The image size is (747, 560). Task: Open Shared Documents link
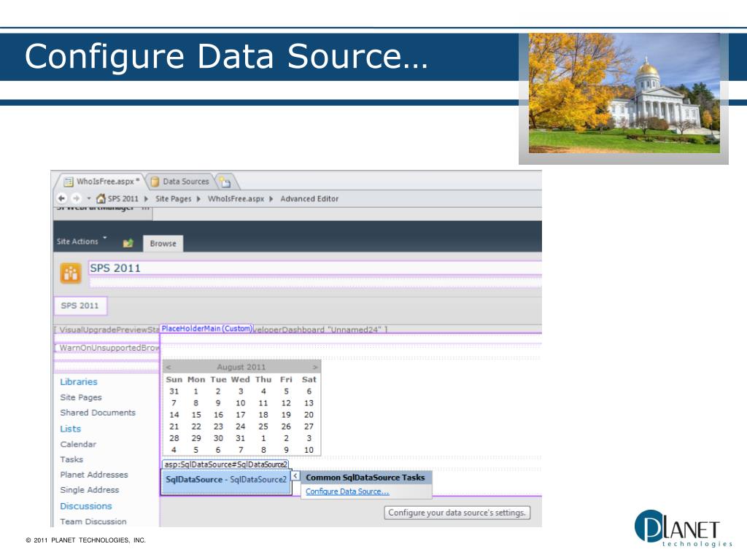click(x=98, y=413)
